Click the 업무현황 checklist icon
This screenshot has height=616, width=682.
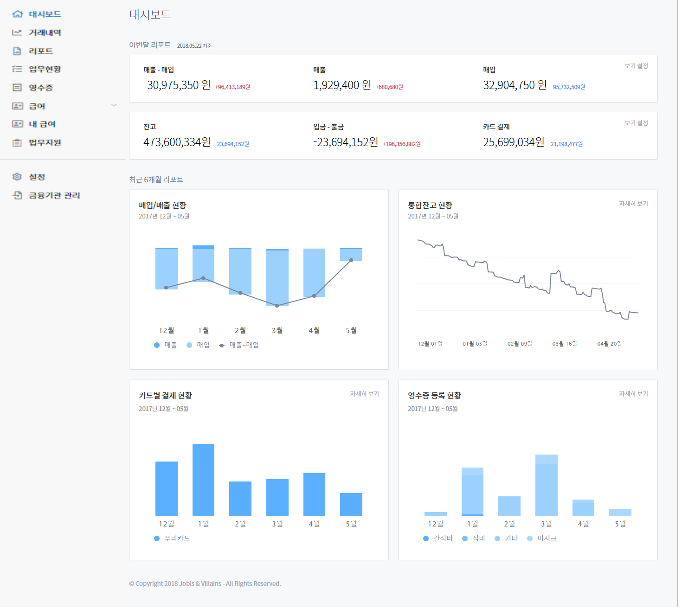(x=17, y=69)
